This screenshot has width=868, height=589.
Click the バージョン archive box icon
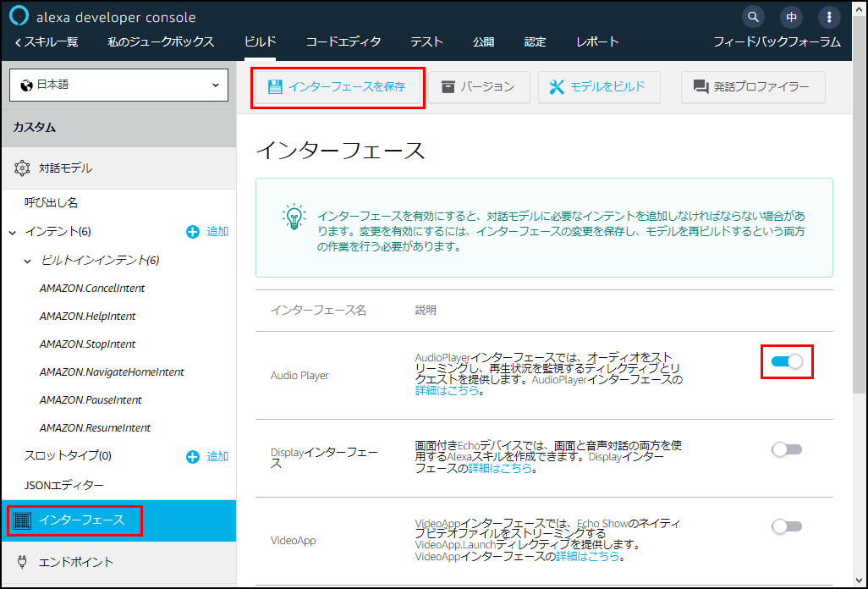pos(448,87)
